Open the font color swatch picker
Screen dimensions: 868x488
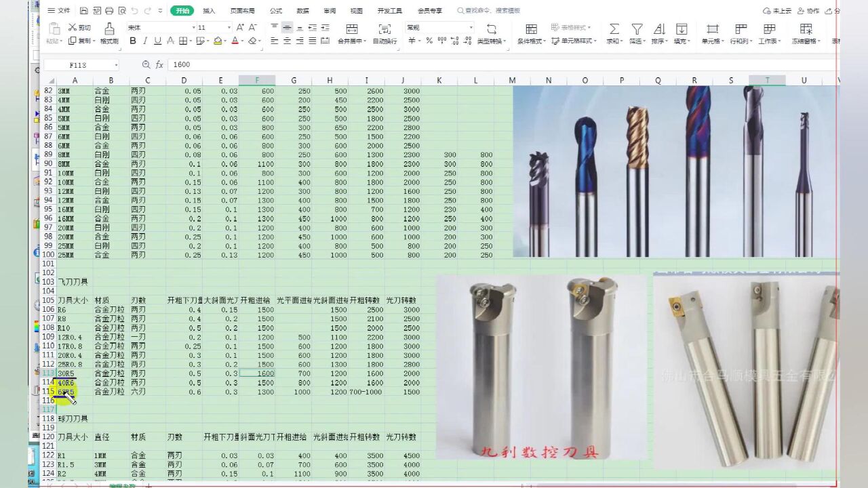(x=236, y=41)
